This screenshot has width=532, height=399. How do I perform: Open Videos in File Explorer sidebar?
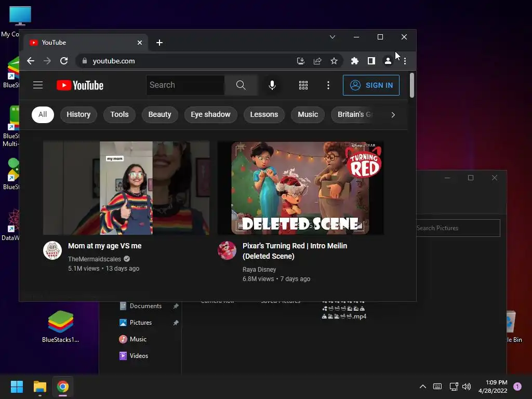pyautogui.click(x=134, y=356)
